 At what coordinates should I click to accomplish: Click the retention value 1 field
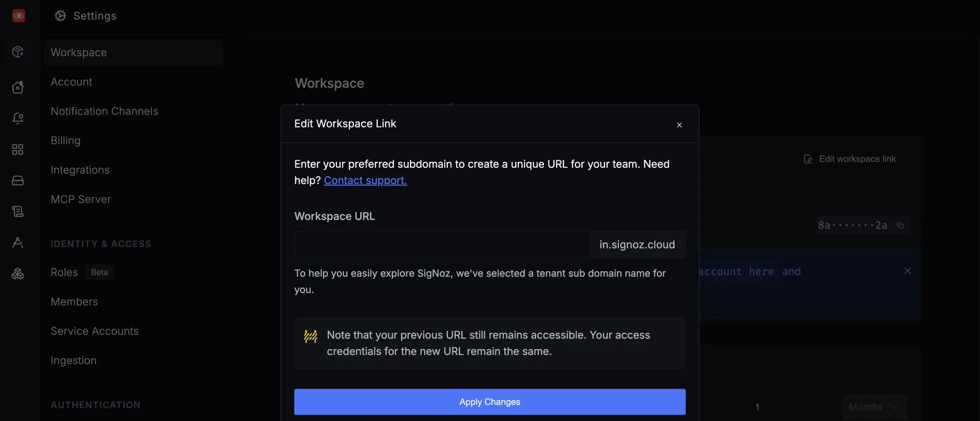757,407
